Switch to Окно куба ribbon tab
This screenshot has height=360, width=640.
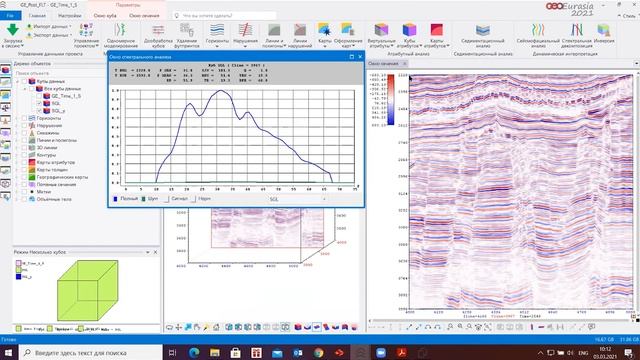coord(105,16)
